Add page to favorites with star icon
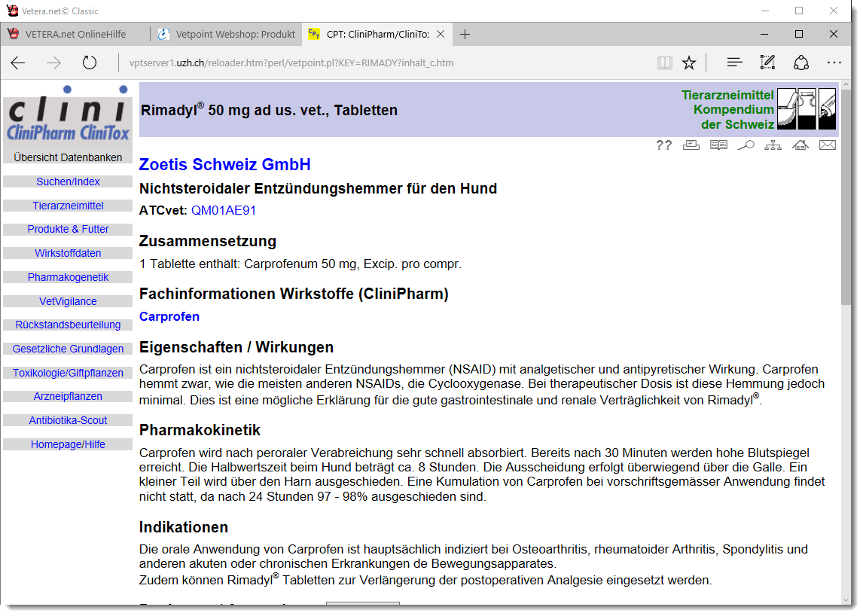The width and height of the screenshot is (863, 616). 688,63
